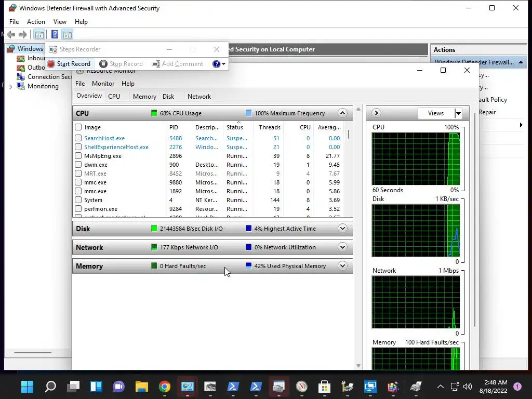Click the Inbound Rules tree icon
The image size is (532, 399).
pyautogui.click(x=21, y=58)
